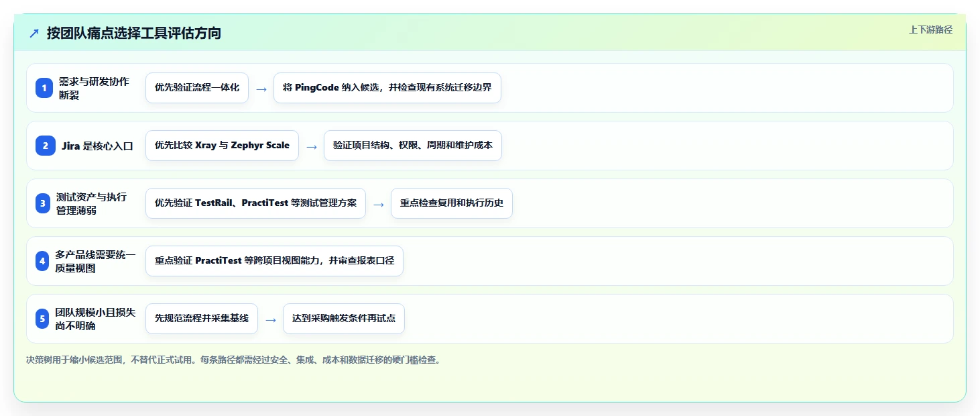The width and height of the screenshot is (980, 416).
Task: Click the number 4 badge
Action: 42,261
